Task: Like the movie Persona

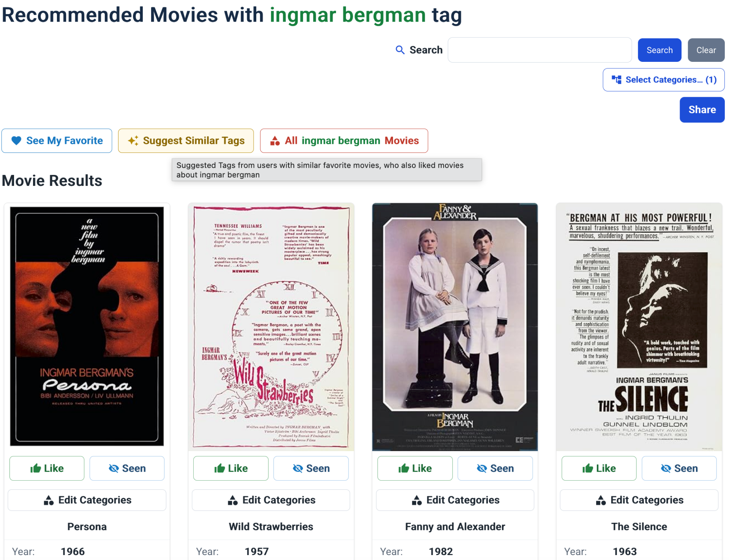Action: tap(47, 468)
